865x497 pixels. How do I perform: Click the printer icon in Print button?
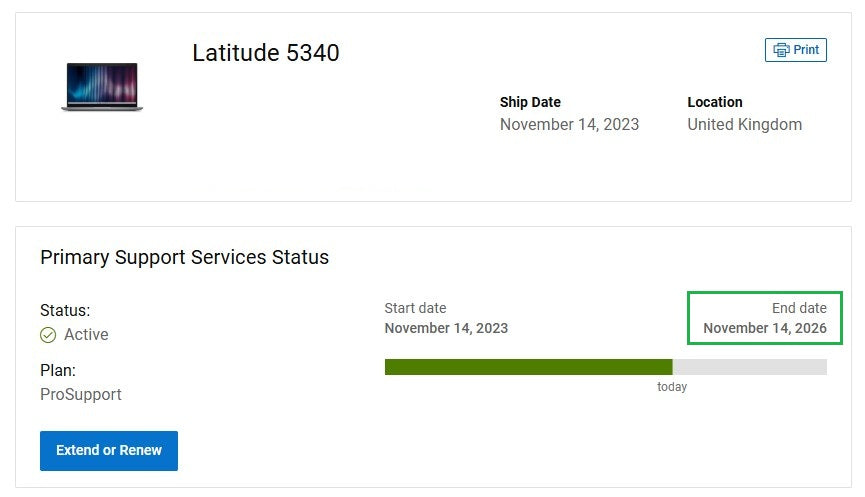pos(781,50)
